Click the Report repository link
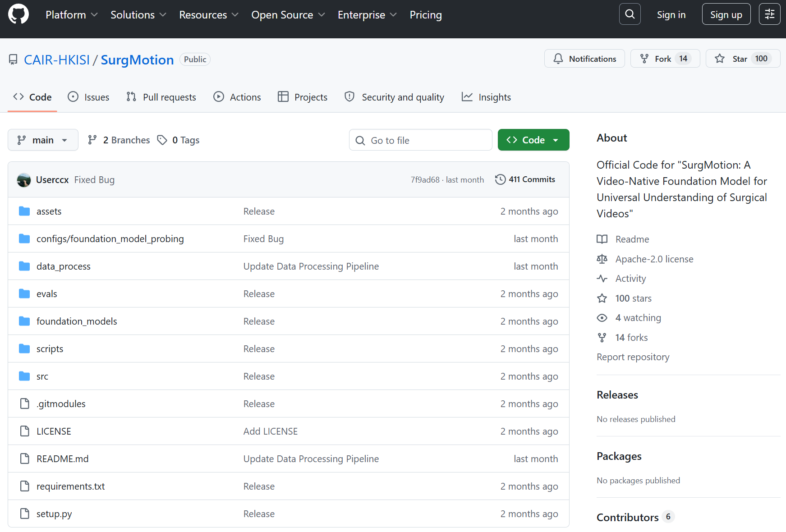 point(633,357)
